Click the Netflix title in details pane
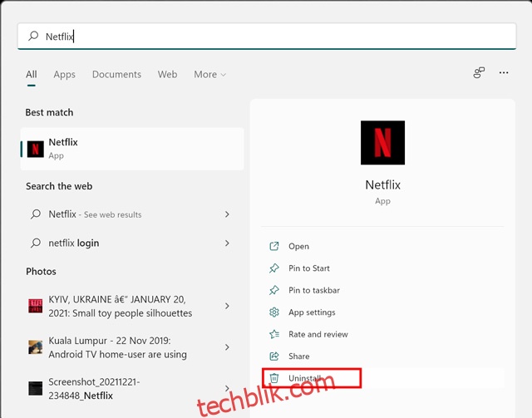The height and width of the screenshot is (418, 532). pyautogui.click(x=382, y=185)
